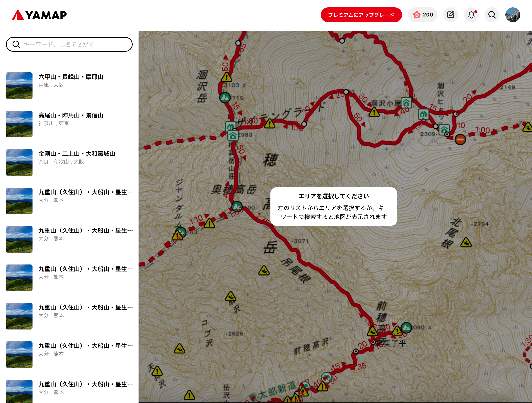Click プレミアムにアップグレード button
The image size is (532, 403).
point(361,15)
